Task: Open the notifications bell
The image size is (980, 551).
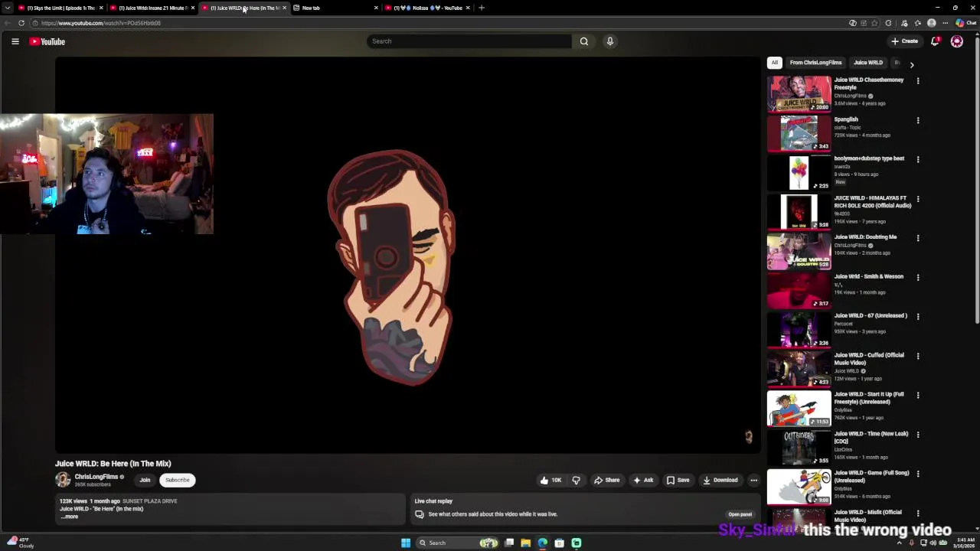Action: pos(935,41)
